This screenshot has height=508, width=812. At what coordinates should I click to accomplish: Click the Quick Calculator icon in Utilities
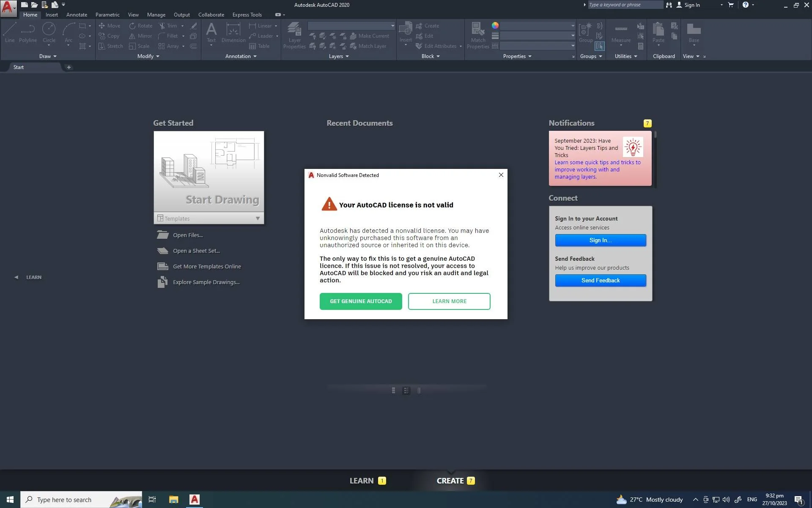click(x=641, y=46)
